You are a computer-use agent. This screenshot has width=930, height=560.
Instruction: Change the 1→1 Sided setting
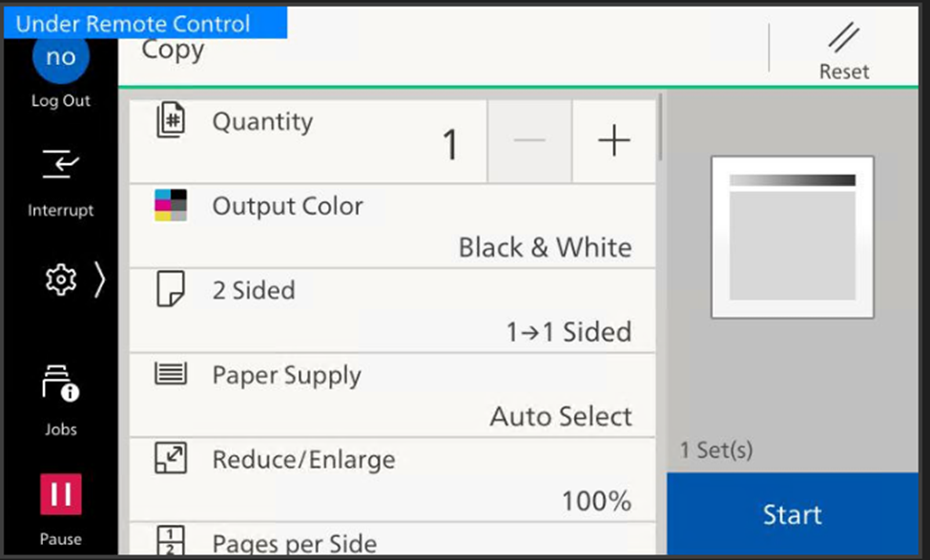[x=568, y=332]
